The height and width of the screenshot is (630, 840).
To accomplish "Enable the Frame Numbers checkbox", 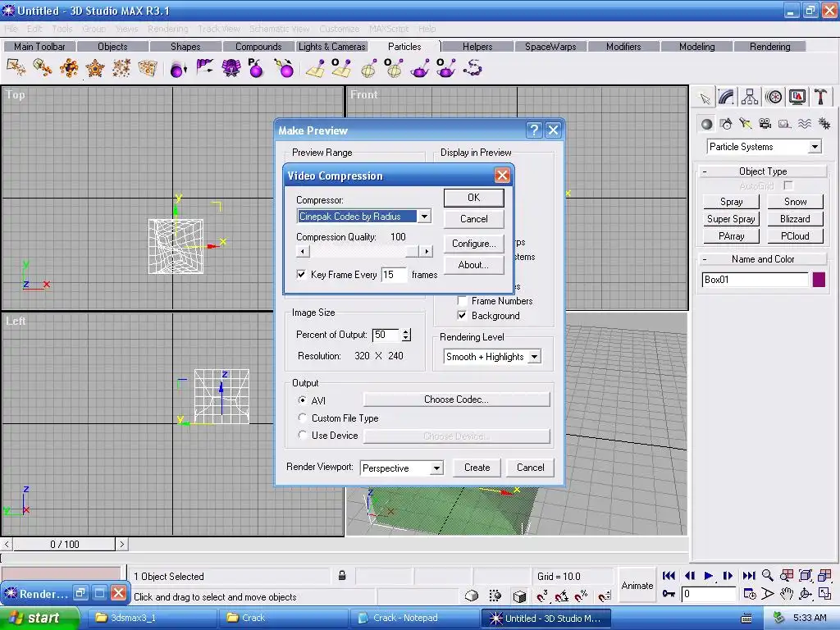I will [x=462, y=300].
